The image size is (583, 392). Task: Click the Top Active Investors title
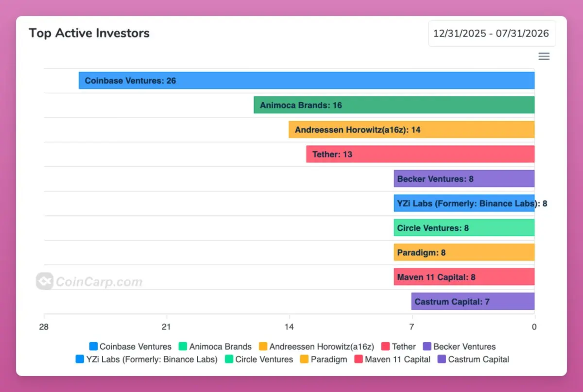pos(89,33)
